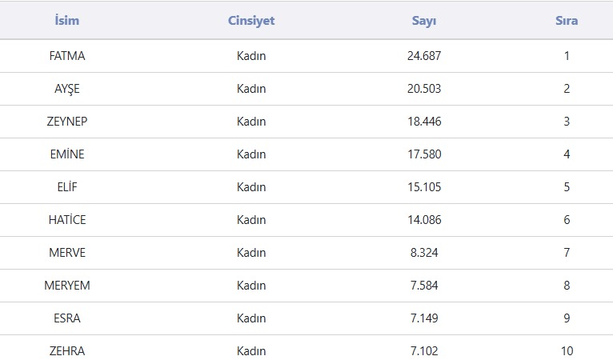This screenshot has width=613, height=364.
Task: Click the HATİCE name entry
Action: (x=66, y=220)
